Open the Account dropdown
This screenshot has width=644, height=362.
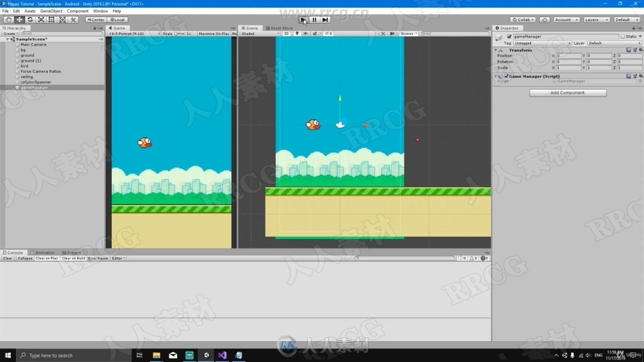coord(566,20)
